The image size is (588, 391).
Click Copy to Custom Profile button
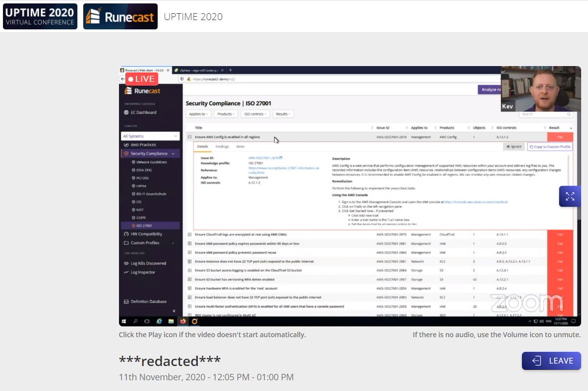tap(550, 147)
